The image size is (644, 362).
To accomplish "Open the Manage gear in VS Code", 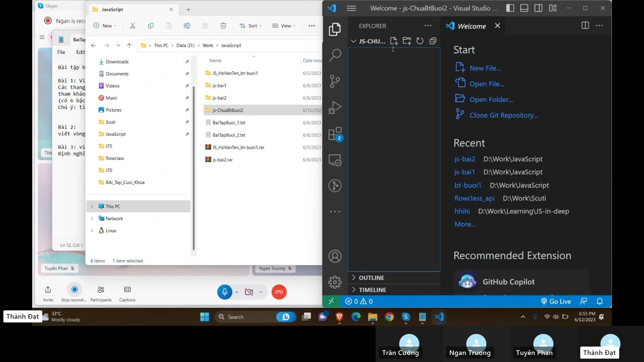I will 335,282.
